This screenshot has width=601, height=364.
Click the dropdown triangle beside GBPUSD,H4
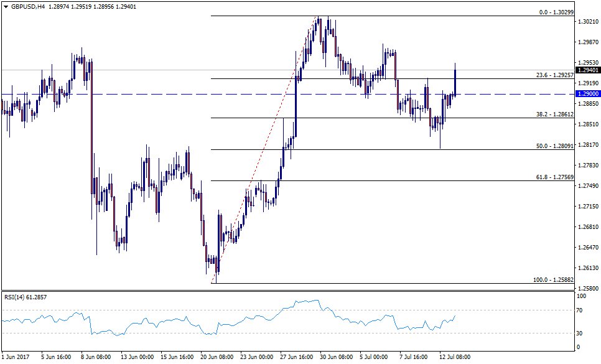pyautogui.click(x=5, y=5)
